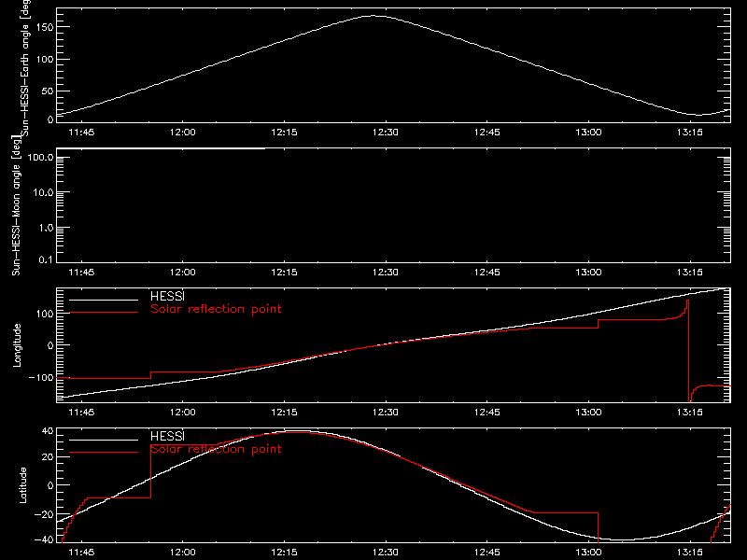Select Solar reflection point legend in Latitude plot
Screen dimensions: 747x560
click(216, 449)
